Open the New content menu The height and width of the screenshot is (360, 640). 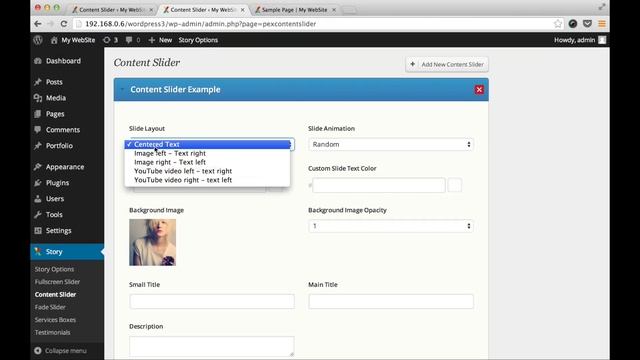[x=160, y=40]
